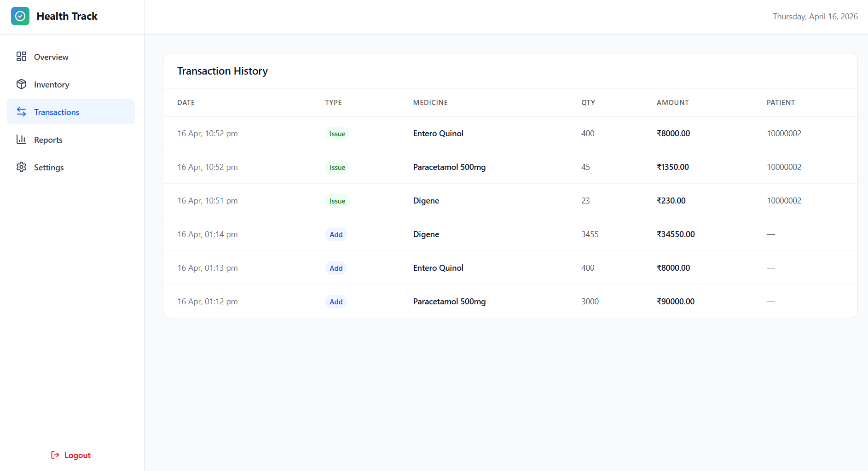
Task: Click the Issue badge for Paracetamol 500mg
Action: tap(337, 167)
